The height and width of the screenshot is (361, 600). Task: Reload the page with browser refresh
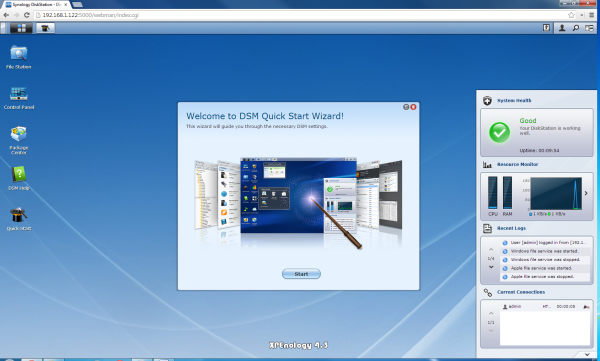[x=26, y=15]
